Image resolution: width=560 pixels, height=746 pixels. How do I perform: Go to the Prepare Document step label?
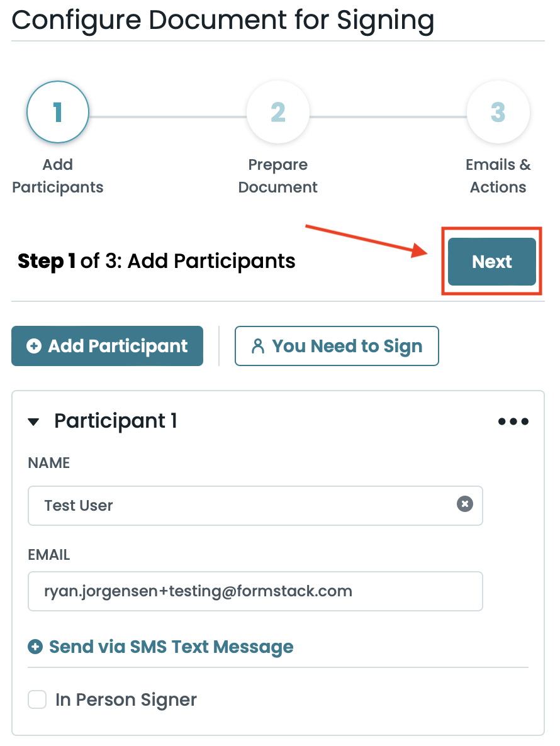[x=278, y=176]
